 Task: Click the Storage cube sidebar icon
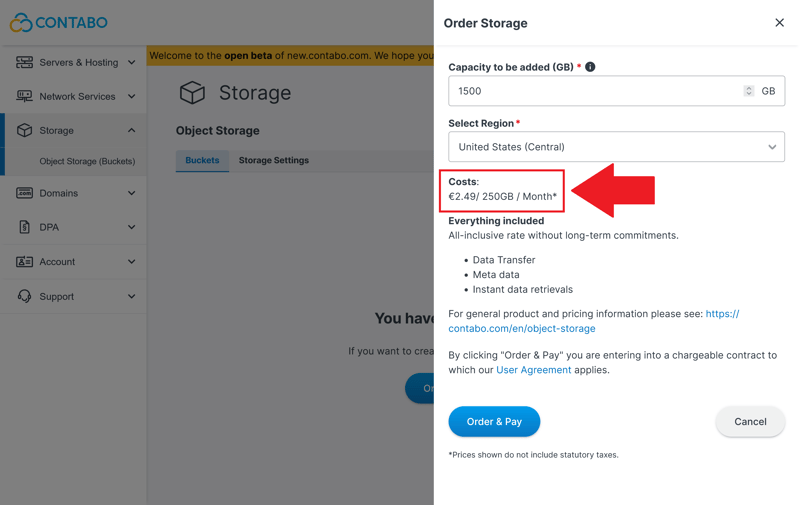(x=24, y=130)
